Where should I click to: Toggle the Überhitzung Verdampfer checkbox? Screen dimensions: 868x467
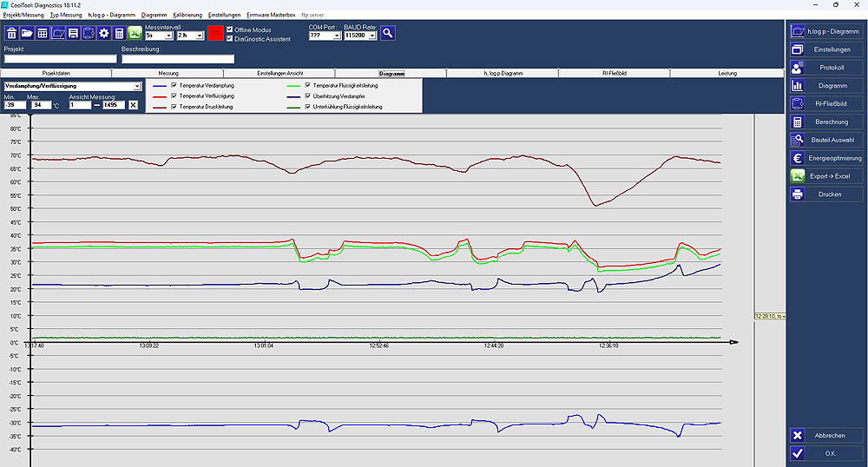click(308, 96)
